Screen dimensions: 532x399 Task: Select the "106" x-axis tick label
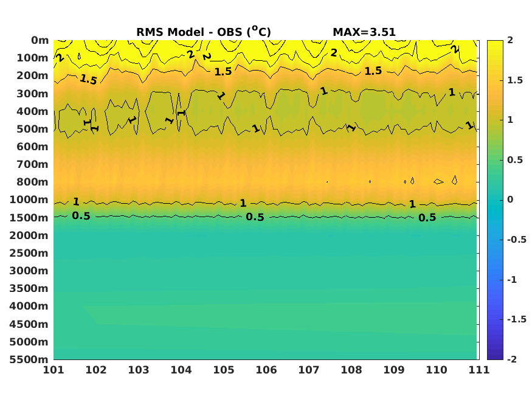266,370
